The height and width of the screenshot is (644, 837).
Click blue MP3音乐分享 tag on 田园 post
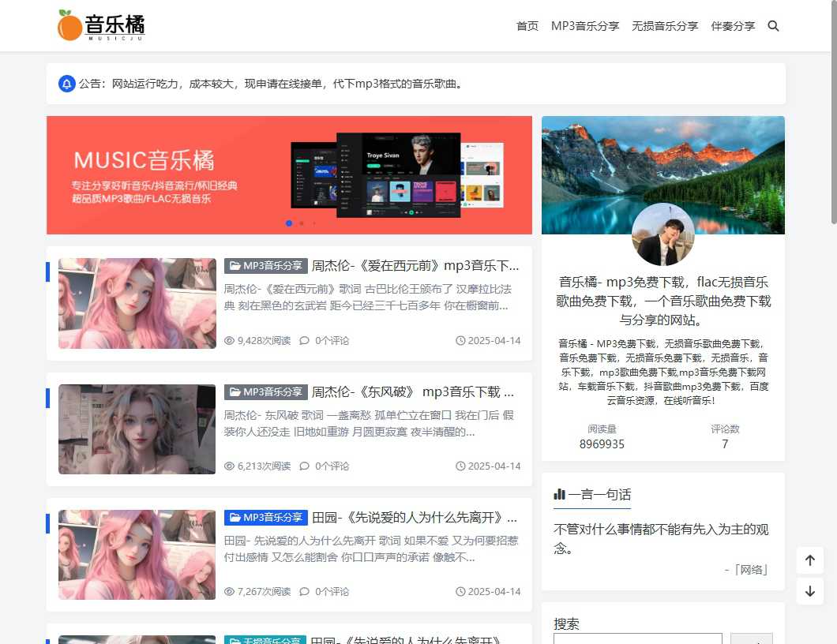click(x=265, y=517)
